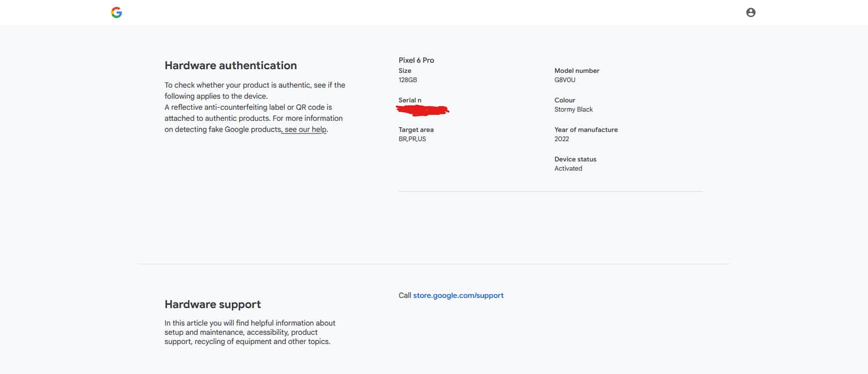Screen dimensions: 868x374
Task: Click the Google logo icon
Action: click(x=117, y=12)
